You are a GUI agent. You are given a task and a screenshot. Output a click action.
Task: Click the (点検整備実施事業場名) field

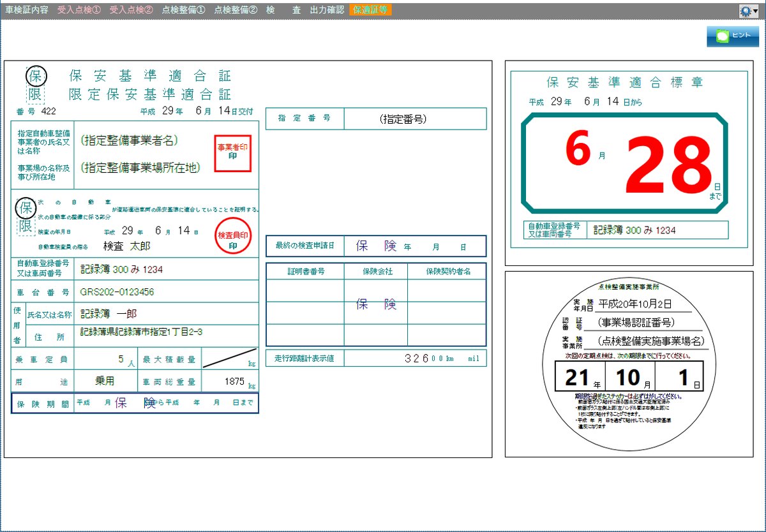[652, 341]
